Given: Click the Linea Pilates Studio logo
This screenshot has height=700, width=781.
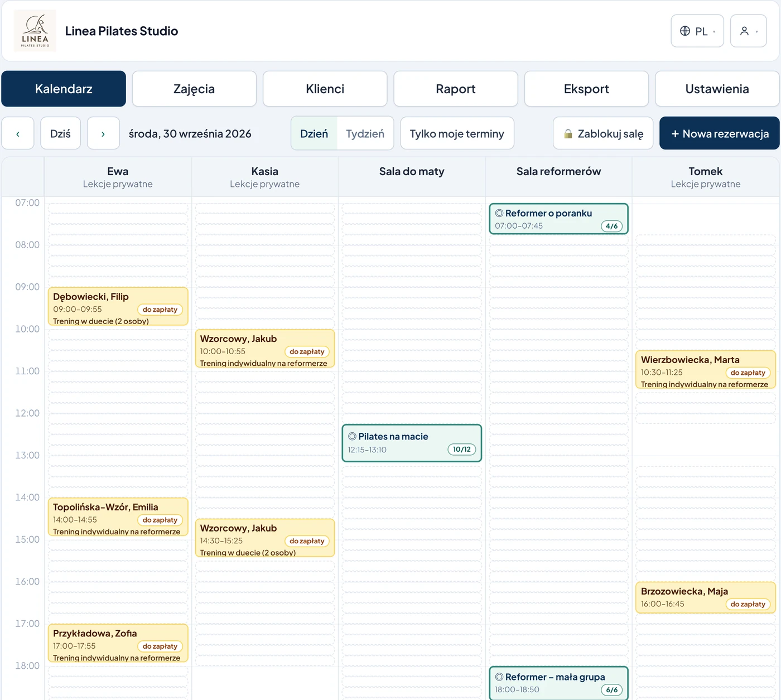Looking at the screenshot, I should pos(35,31).
